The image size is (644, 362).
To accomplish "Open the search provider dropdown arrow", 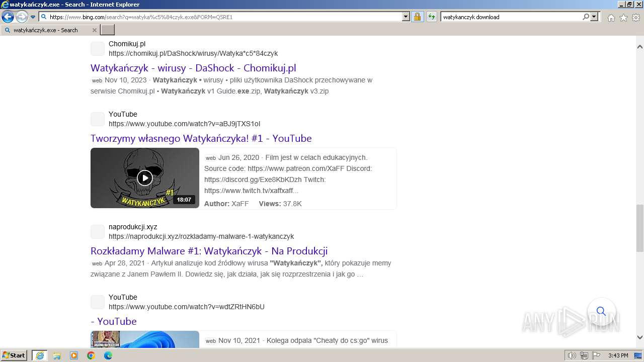I will 595,17.
